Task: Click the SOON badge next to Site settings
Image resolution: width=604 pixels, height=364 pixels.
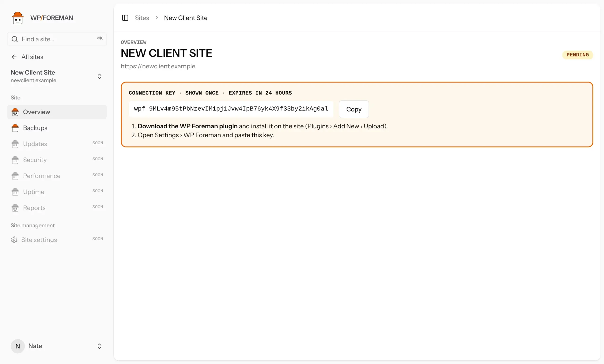Action: point(98,239)
